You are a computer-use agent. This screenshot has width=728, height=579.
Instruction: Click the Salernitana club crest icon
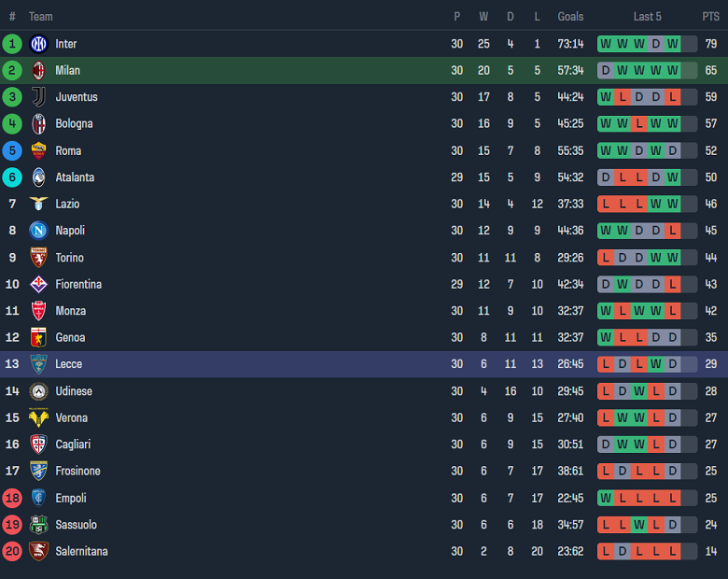pyautogui.click(x=38, y=551)
